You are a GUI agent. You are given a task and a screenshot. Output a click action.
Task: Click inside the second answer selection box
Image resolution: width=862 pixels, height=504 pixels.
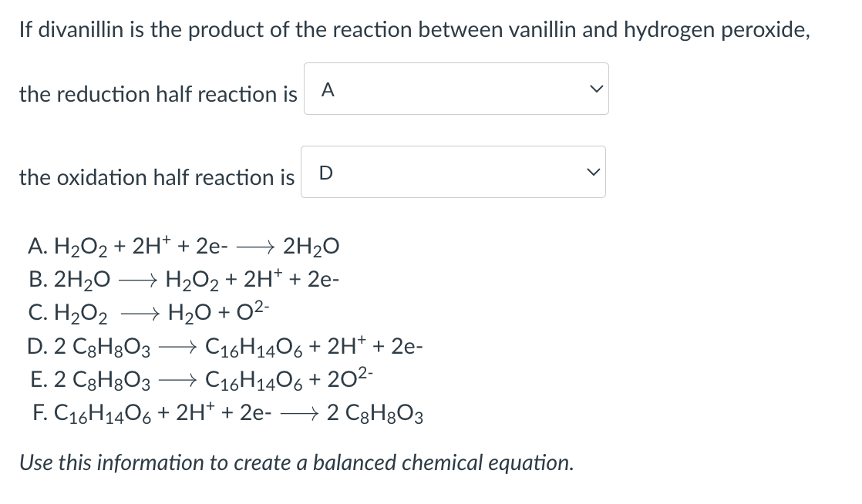pos(453,171)
